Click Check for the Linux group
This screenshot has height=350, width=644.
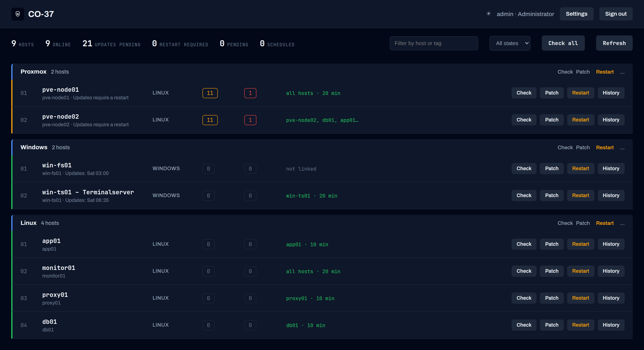[x=565, y=223]
